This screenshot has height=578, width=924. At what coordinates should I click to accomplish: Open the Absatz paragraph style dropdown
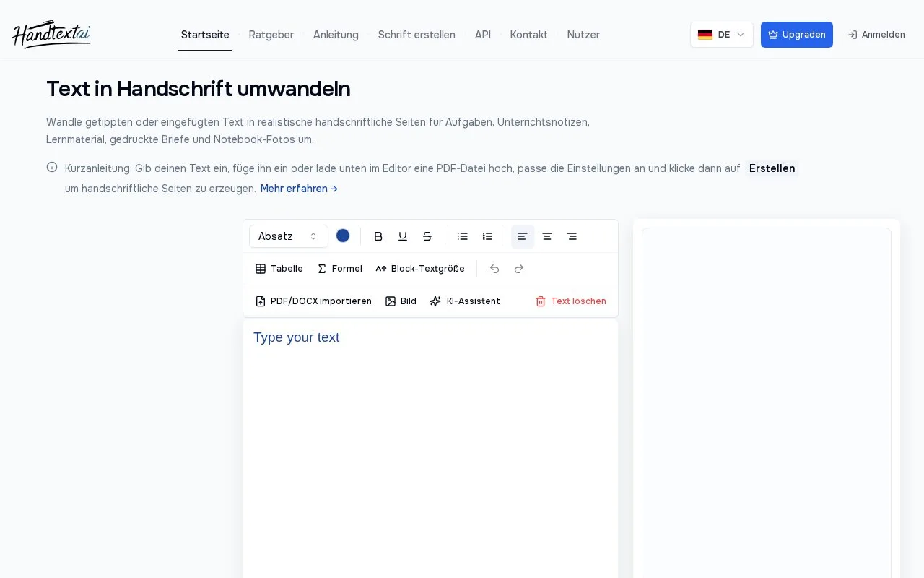coord(289,236)
